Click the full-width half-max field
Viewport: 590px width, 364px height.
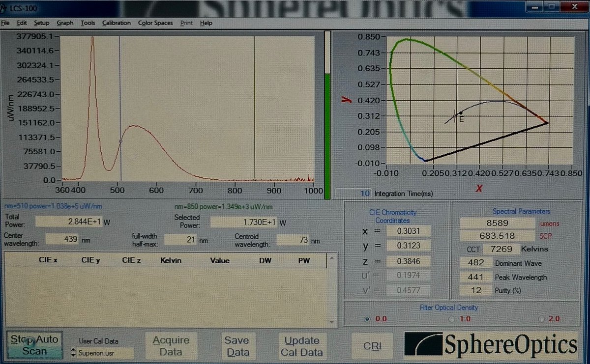coord(180,240)
